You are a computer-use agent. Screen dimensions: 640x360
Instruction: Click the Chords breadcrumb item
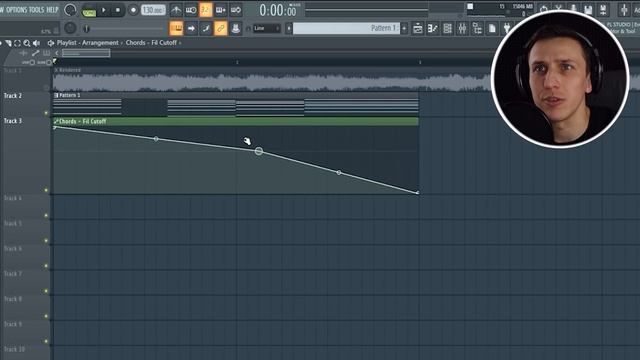point(136,42)
